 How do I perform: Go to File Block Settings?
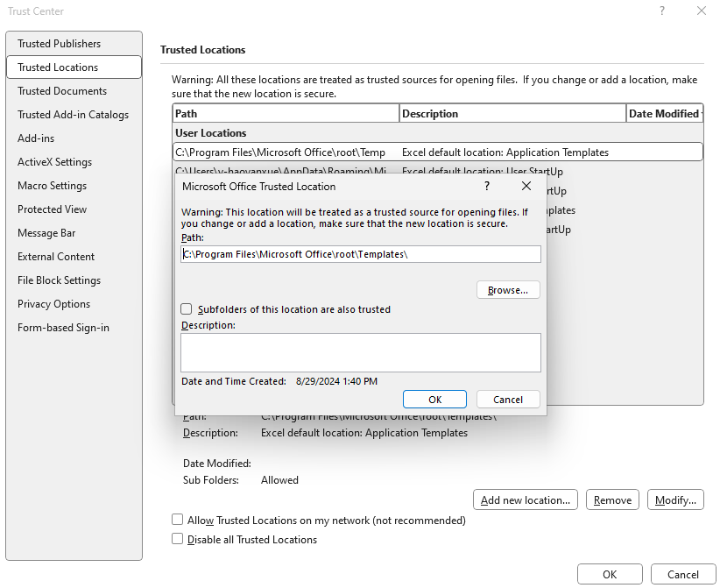point(74,280)
